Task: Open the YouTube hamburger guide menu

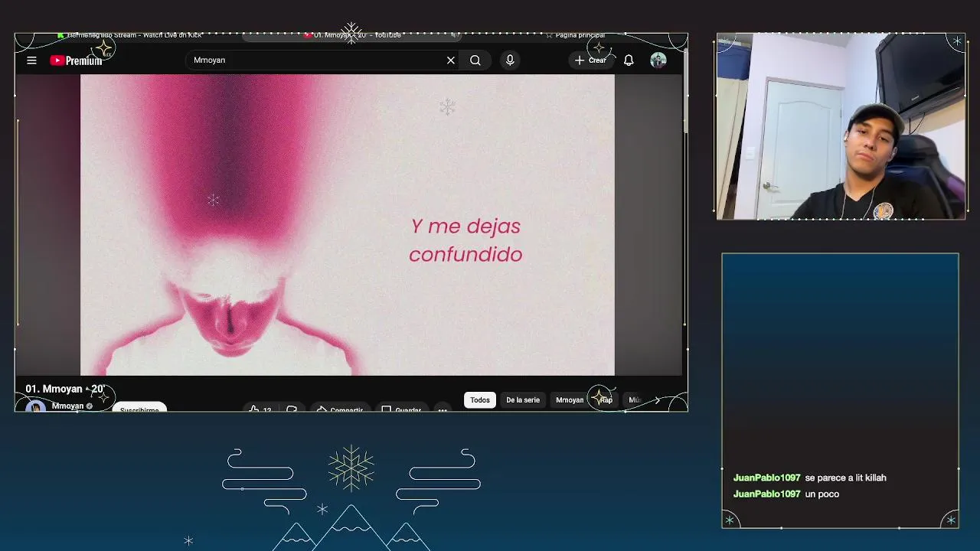Action: point(31,60)
